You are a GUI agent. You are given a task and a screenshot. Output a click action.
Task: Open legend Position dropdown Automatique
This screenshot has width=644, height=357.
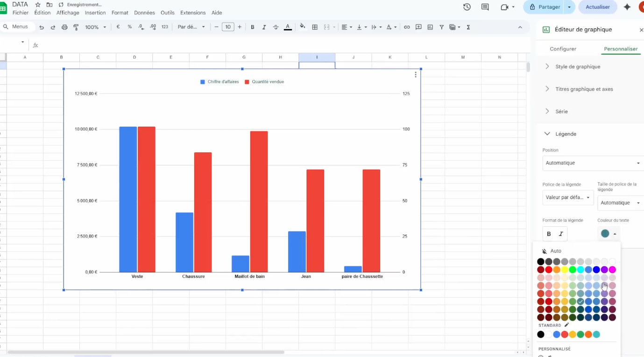pyautogui.click(x=593, y=163)
